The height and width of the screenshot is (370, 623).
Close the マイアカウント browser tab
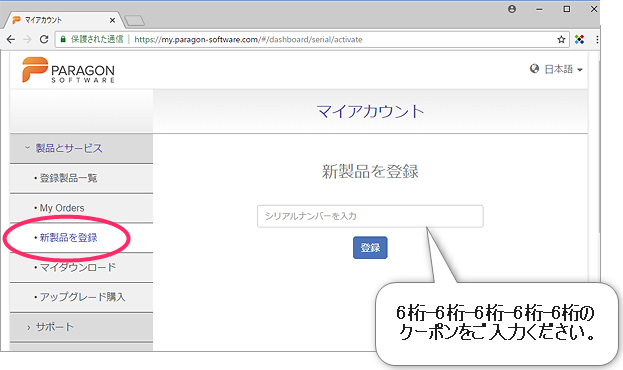click(112, 20)
